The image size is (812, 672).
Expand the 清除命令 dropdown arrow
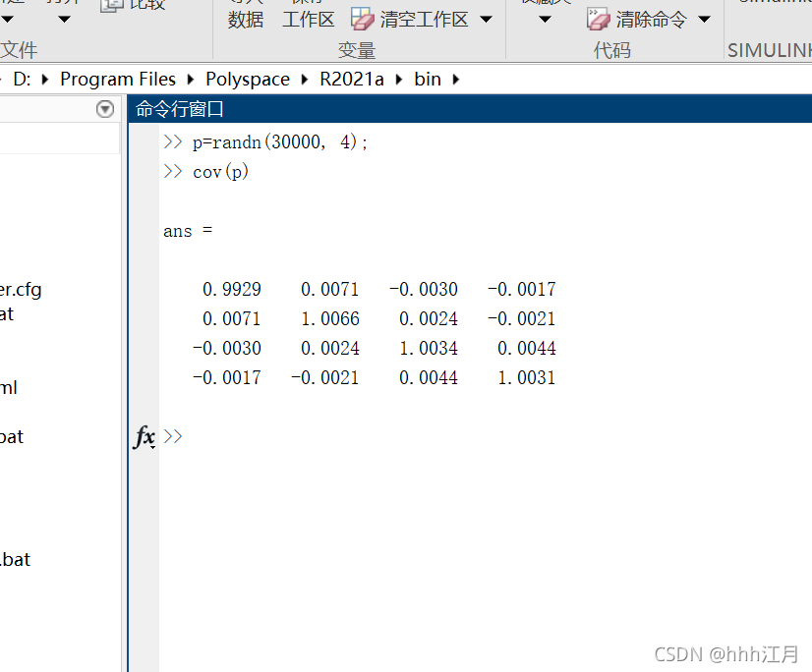pos(704,20)
